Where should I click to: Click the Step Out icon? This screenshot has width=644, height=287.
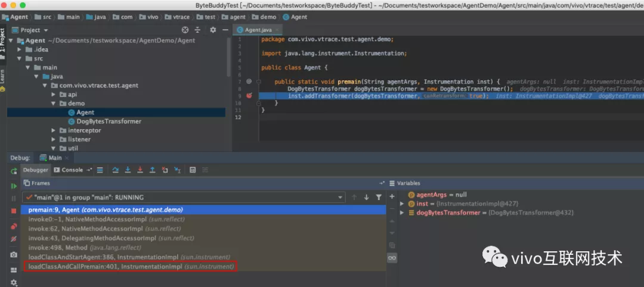pyautogui.click(x=153, y=170)
